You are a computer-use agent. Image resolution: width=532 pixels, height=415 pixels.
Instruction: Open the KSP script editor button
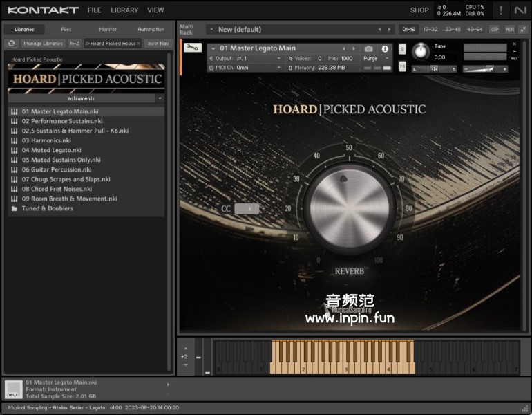point(494,29)
